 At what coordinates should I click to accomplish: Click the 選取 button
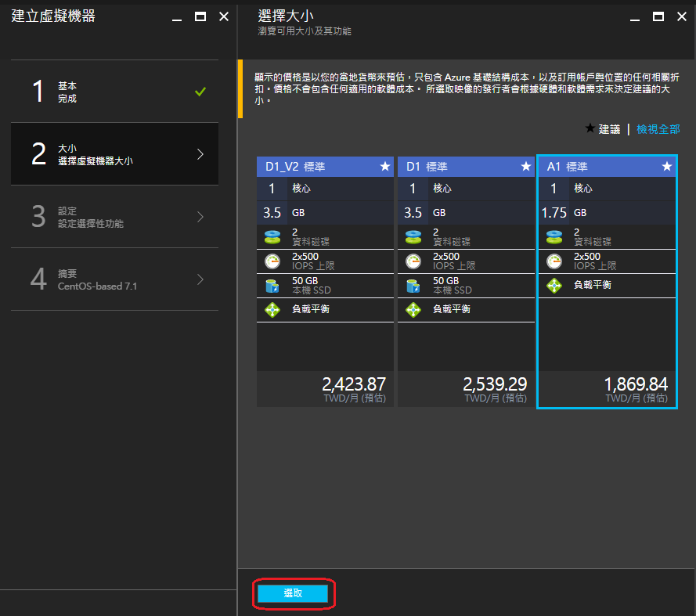293,593
